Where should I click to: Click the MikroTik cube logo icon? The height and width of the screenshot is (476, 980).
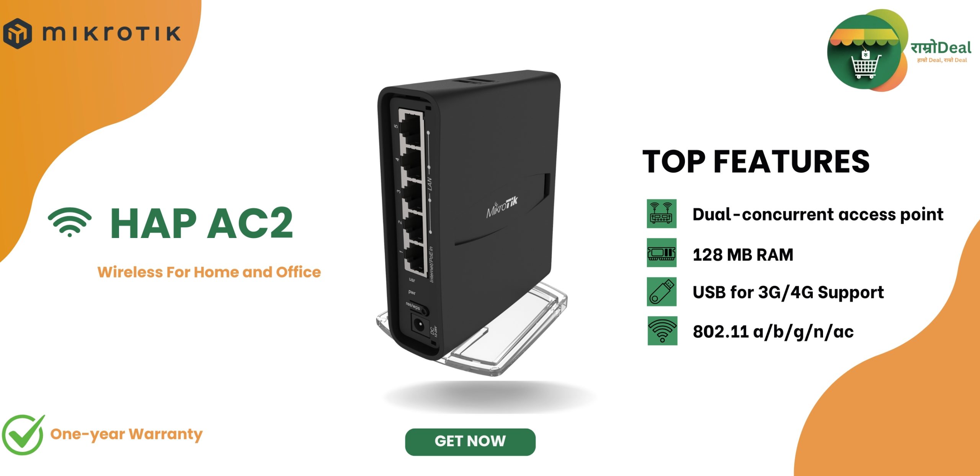18,33
